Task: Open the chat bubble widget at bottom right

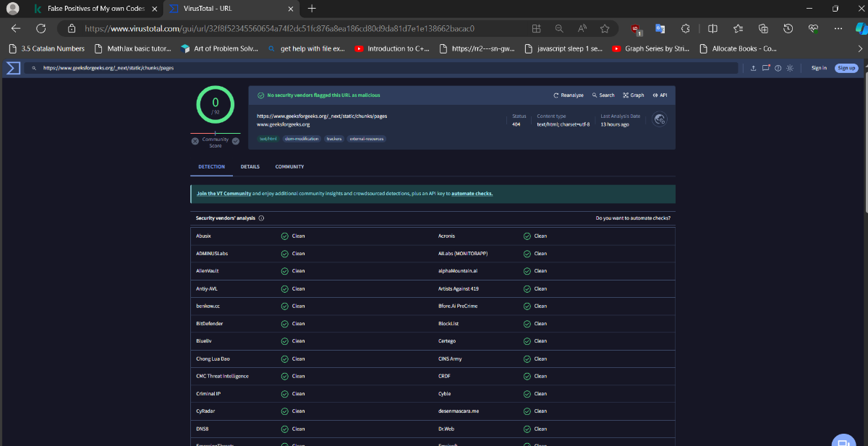Action: coord(842,442)
